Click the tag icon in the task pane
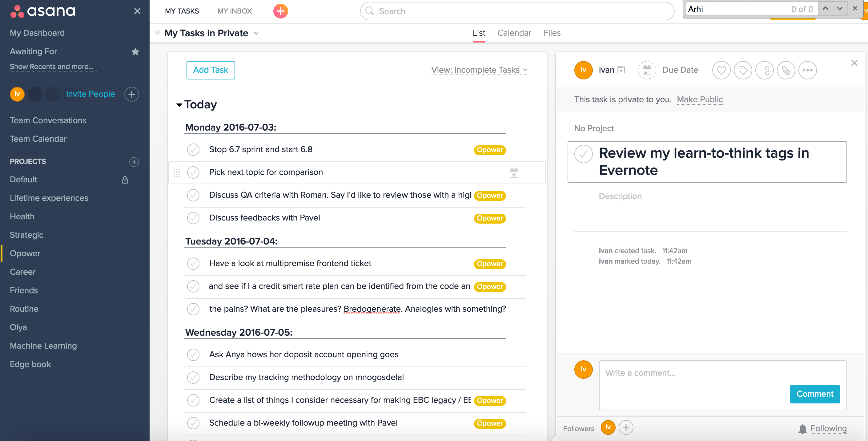Viewport: 868px width, 441px height. point(743,70)
